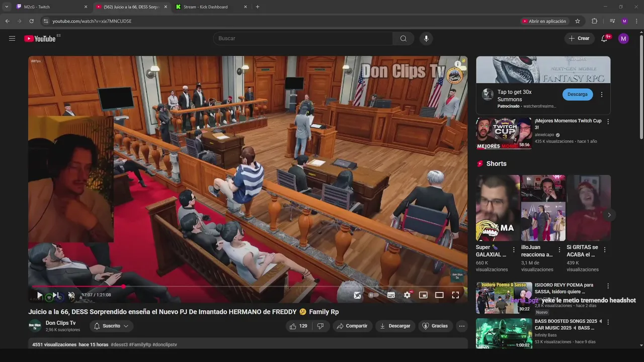Click Descarga on the Fantasy RPG ad
The width and height of the screenshot is (644, 362).
pos(577,94)
